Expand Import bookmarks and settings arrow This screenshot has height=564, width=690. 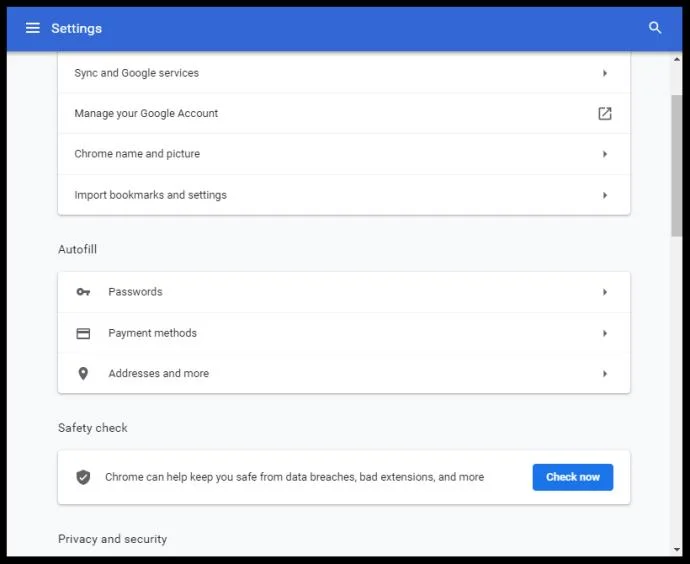pos(605,195)
